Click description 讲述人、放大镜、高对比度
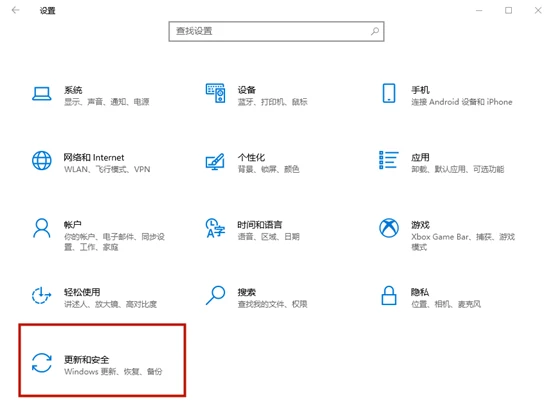 click(x=110, y=304)
